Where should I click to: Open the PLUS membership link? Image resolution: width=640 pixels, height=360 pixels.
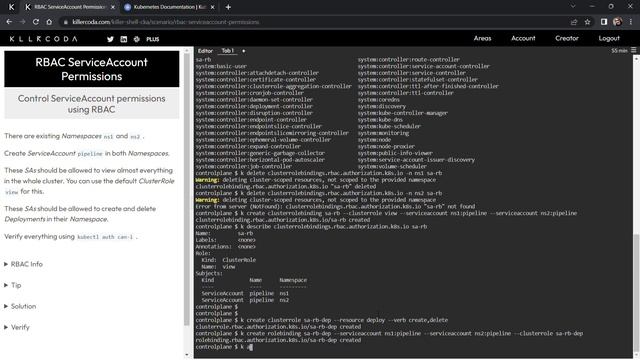[x=153, y=39]
